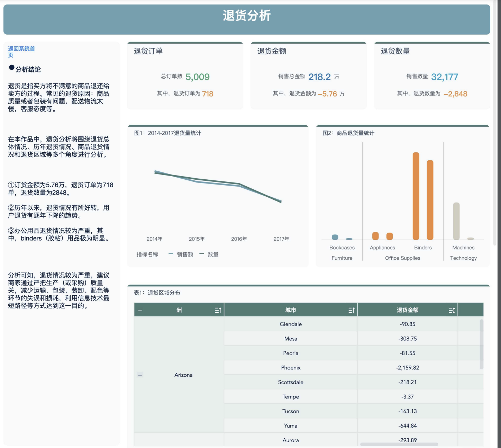Select the Glendale city cell
The image size is (501, 448).
click(291, 324)
